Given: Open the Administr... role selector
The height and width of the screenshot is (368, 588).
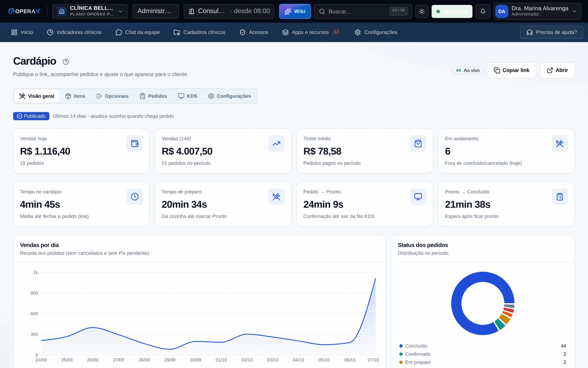Looking at the screenshot, I should 155,11.
